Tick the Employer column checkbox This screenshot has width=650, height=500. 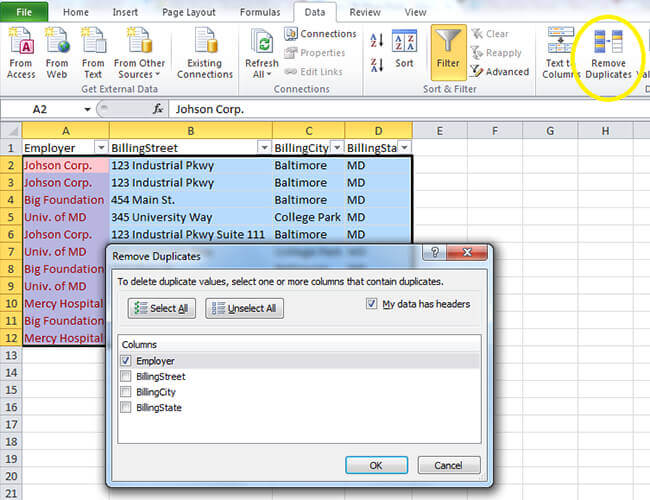[126, 361]
